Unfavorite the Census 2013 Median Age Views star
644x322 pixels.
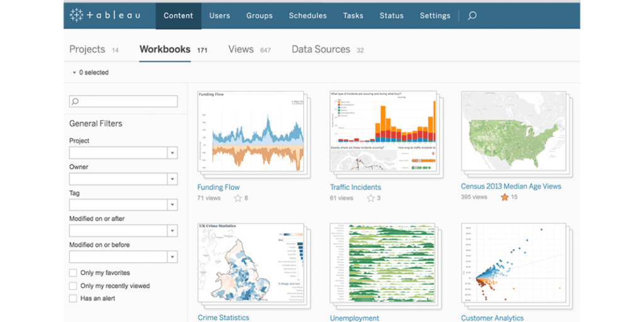tap(504, 197)
